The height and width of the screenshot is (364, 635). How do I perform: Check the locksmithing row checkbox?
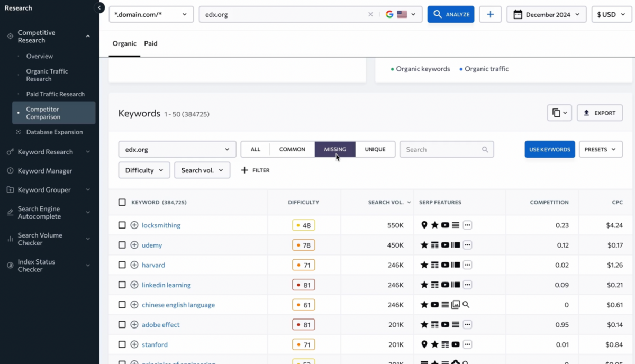(122, 225)
